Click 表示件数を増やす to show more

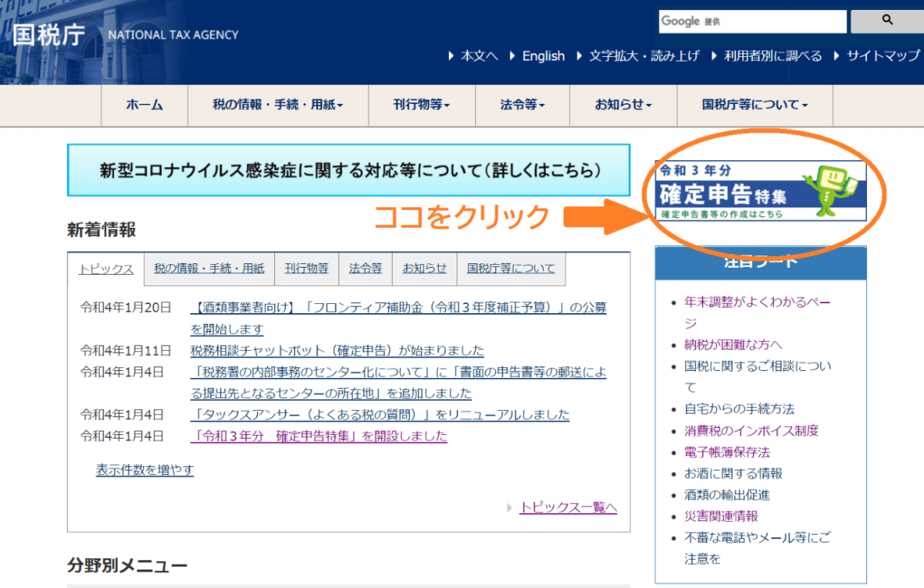coord(145,470)
